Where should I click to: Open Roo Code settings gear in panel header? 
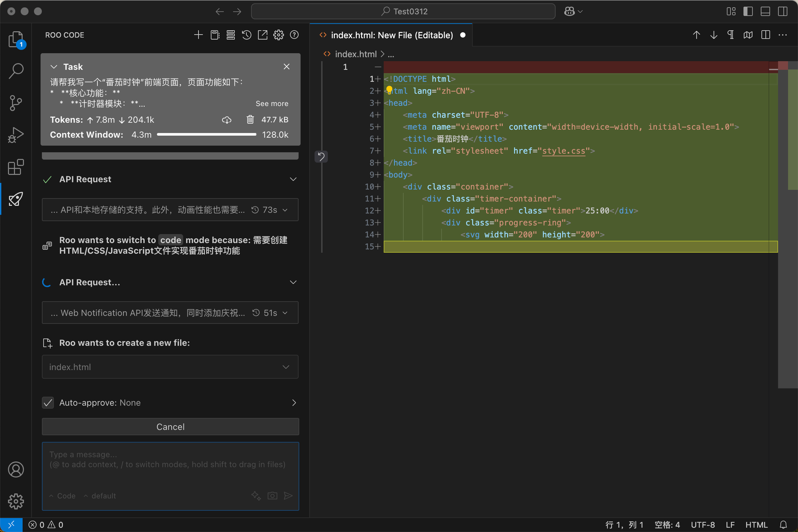coord(279,35)
